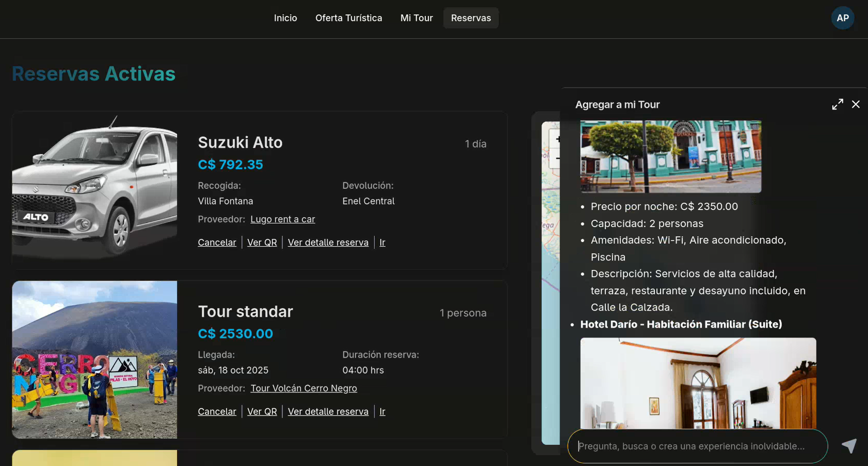Show the QR code for Tour standar
Viewport: 868px width, 466px height.
pyautogui.click(x=262, y=412)
